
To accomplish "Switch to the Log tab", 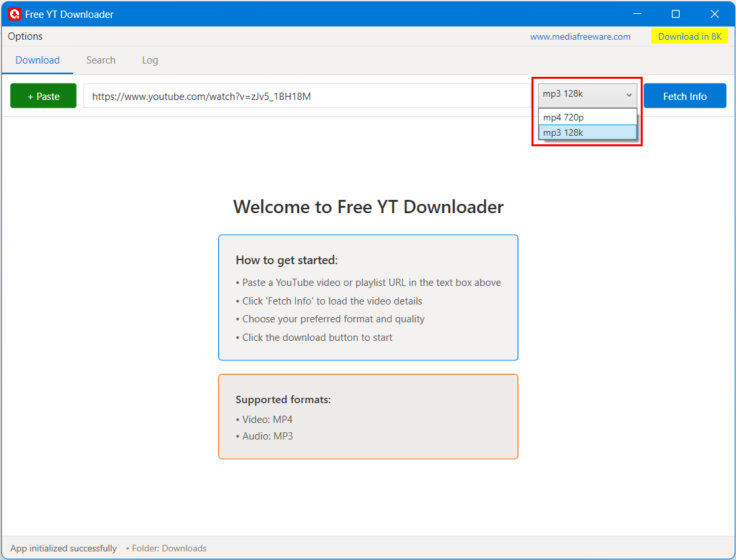I will pos(150,60).
